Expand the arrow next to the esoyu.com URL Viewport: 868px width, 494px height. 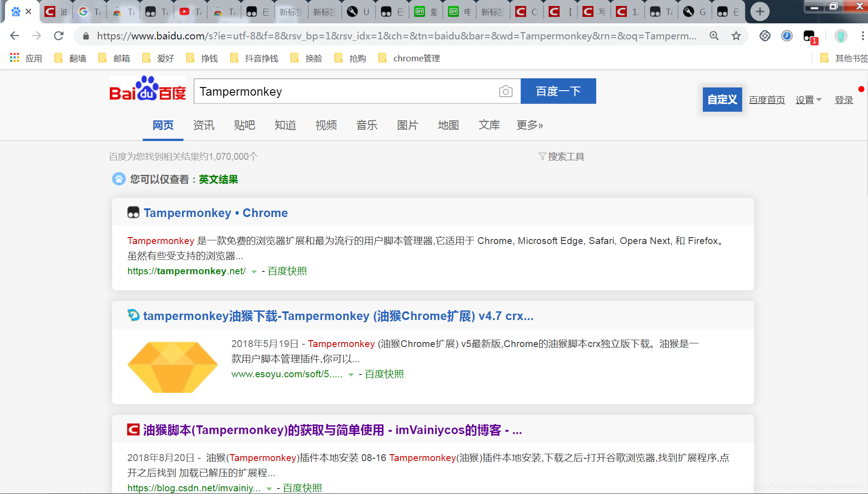(351, 375)
